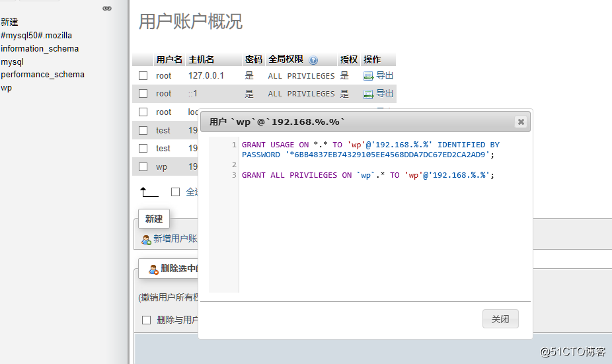Click the 关闭 button in dialog
612x364 pixels.
pos(500,318)
